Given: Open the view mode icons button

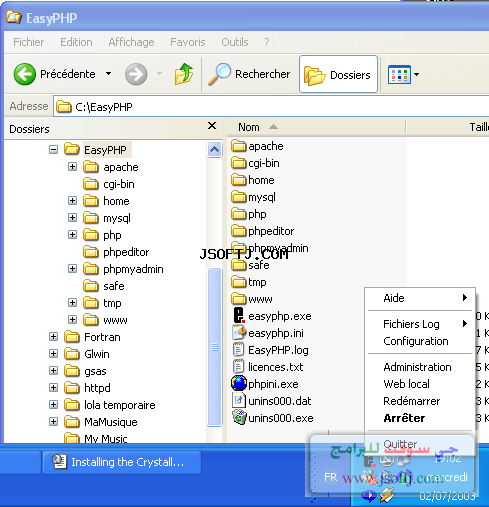Looking at the screenshot, I should tap(399, 74).
